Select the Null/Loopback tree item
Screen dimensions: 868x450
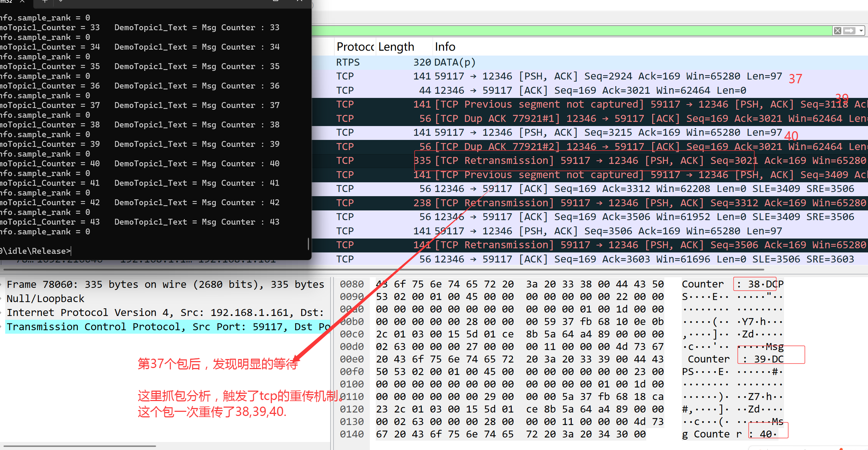(45, 299)
